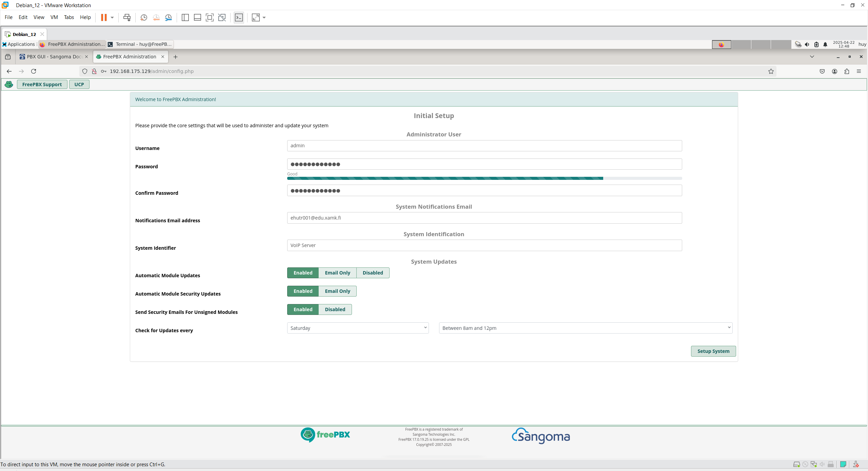Click the Setup System button
868x471 pixels.
pyautogui.click(x=713, y=351)
